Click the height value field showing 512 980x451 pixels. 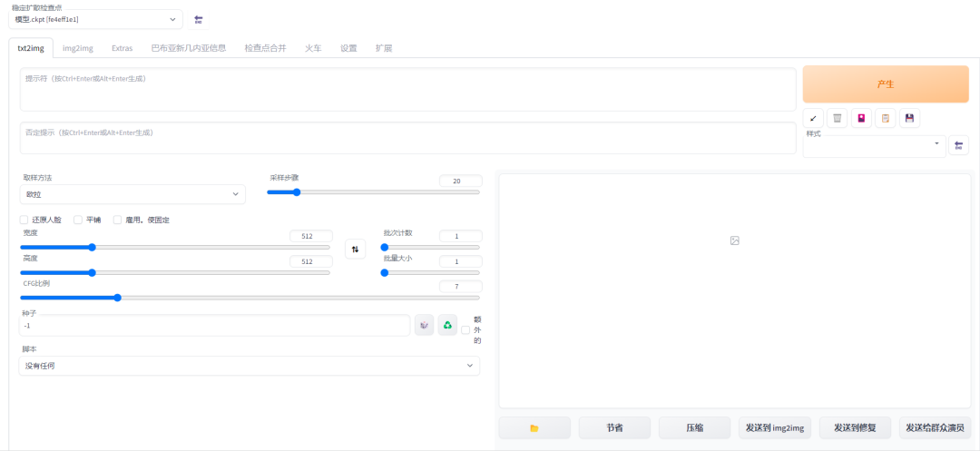click(311, 261)
